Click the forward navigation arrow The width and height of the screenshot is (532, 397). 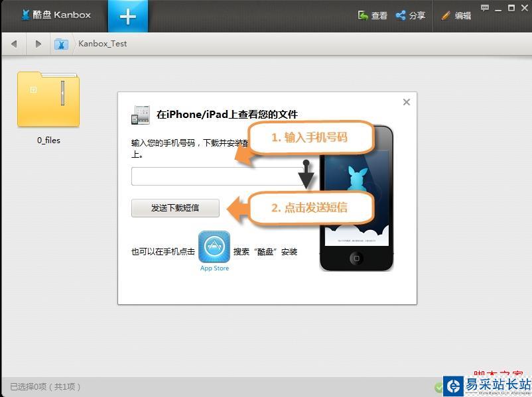(x=38, y=43)
